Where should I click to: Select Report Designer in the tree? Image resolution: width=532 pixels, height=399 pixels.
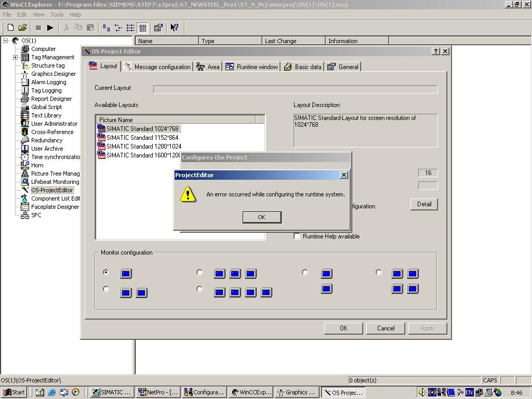coord(51,99)
